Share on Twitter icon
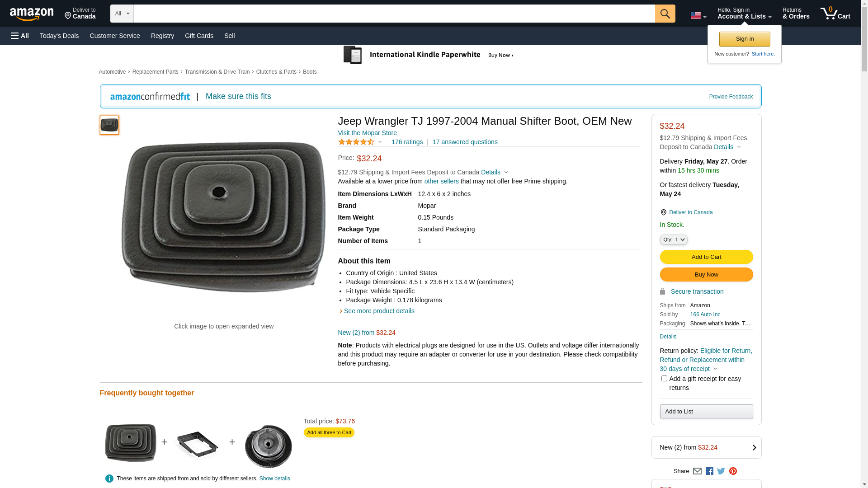 point(721,471)
